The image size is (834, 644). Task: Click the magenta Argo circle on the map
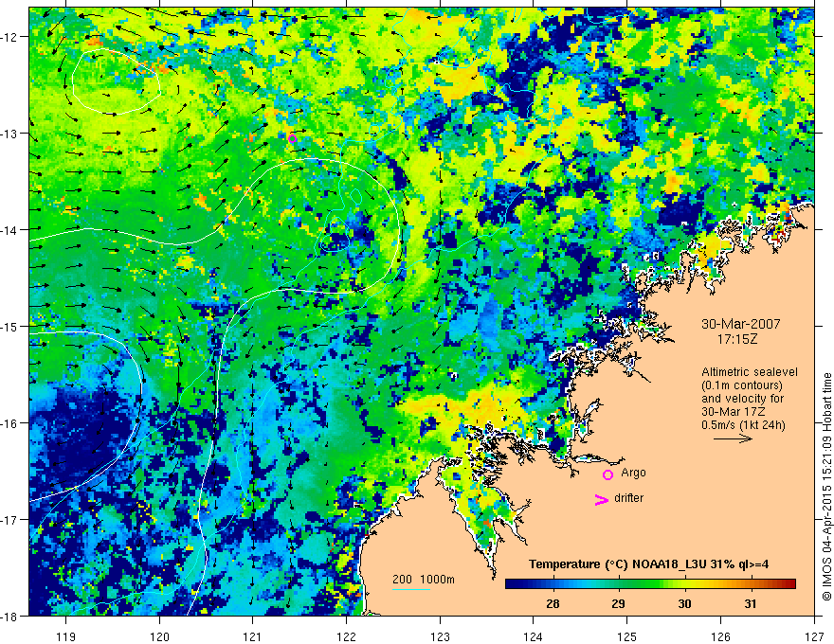(x=292, y=138)
